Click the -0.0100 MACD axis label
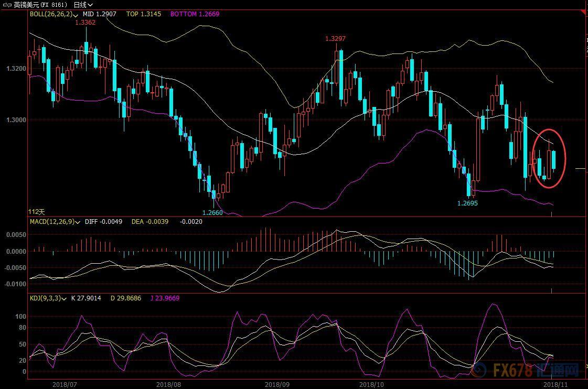588x389 pixels. (x=15, y=284)
